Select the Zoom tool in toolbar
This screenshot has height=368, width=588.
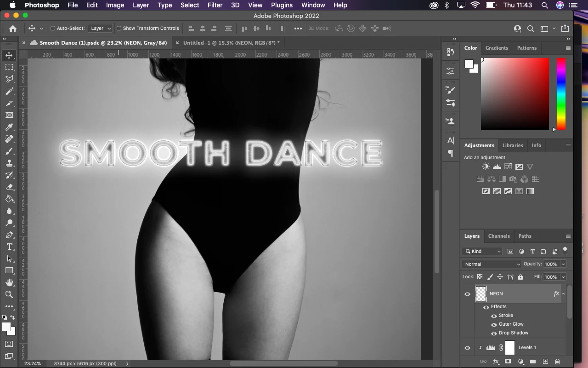pyautogui.click(x=9, y=294)
